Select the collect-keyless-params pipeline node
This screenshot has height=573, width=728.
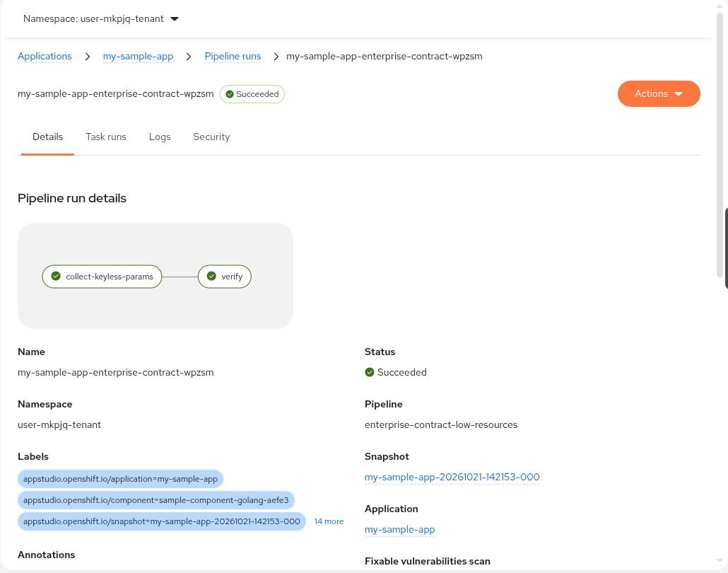click(102, 277)
